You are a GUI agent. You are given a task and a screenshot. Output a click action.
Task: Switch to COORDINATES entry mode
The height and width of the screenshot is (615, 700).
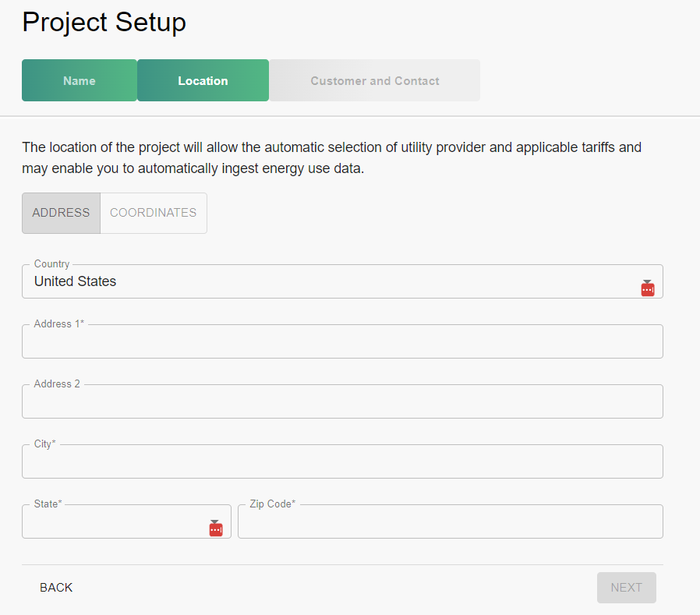pos(154,213)
